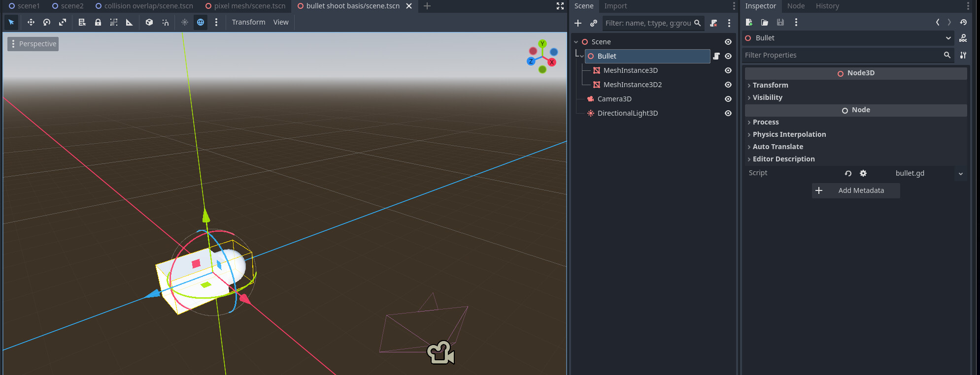Click the Y axis on viewport gizmo
This screenshot has width=980, height=375.
tap(542, 43)
